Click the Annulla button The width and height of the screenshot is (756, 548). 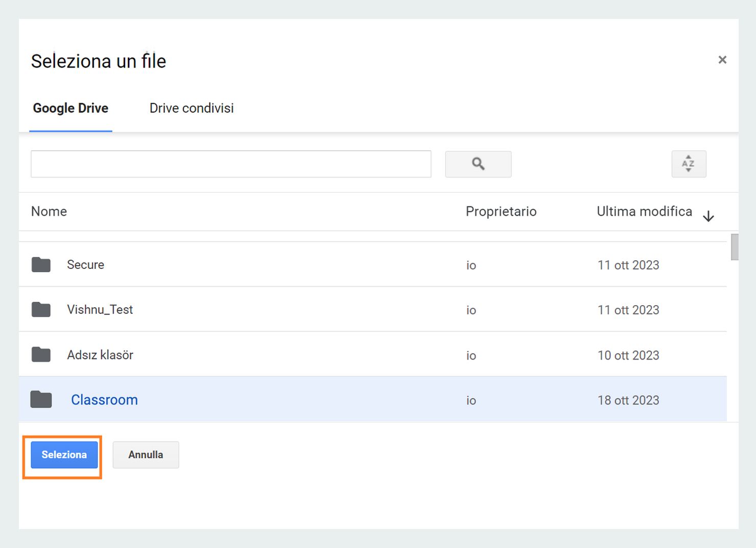[146, 455]
